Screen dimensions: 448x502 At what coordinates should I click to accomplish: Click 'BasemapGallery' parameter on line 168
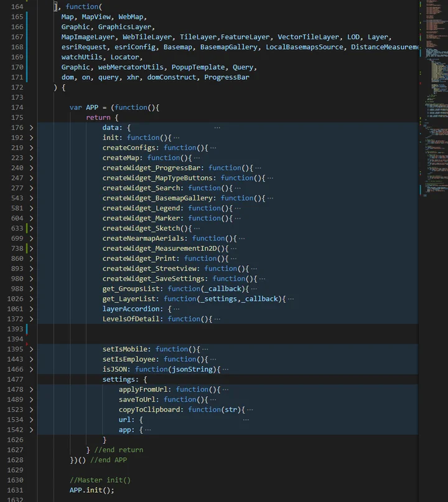tap(228, 47)
